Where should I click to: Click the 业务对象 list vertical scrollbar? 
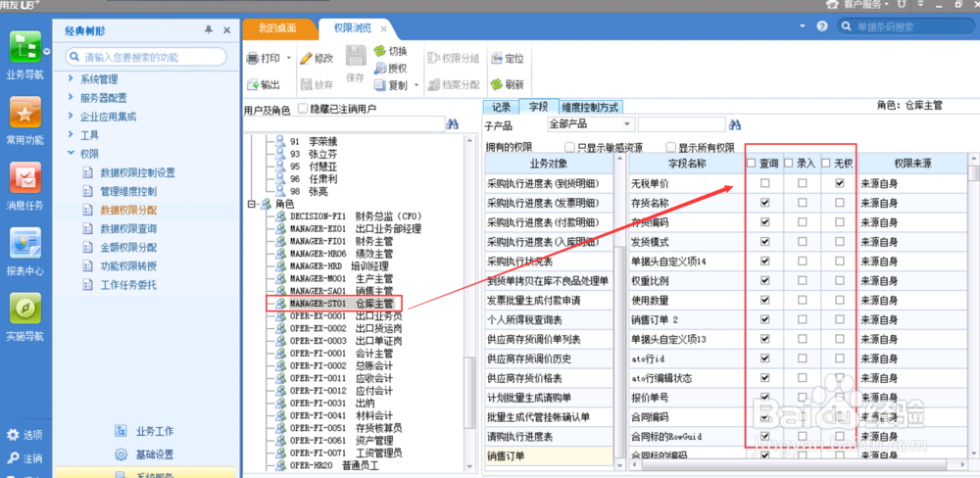click(x=619, y=350)
